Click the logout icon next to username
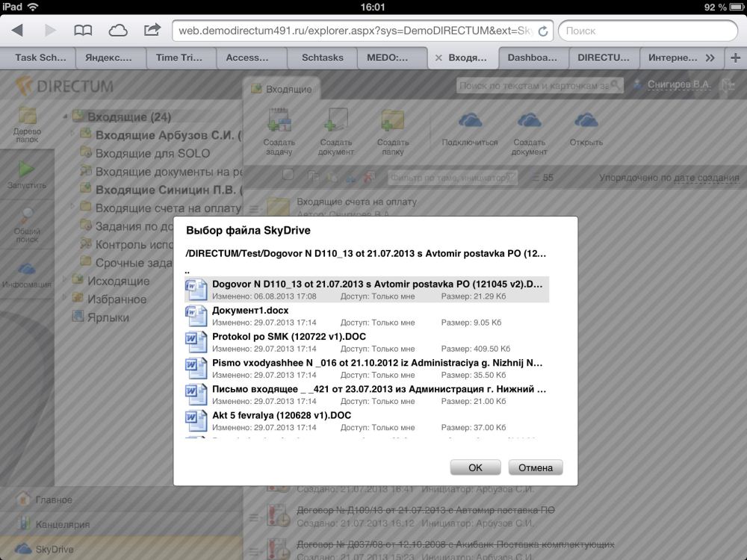747x560 pixels. pyautogui.click(x=728, y=85)
